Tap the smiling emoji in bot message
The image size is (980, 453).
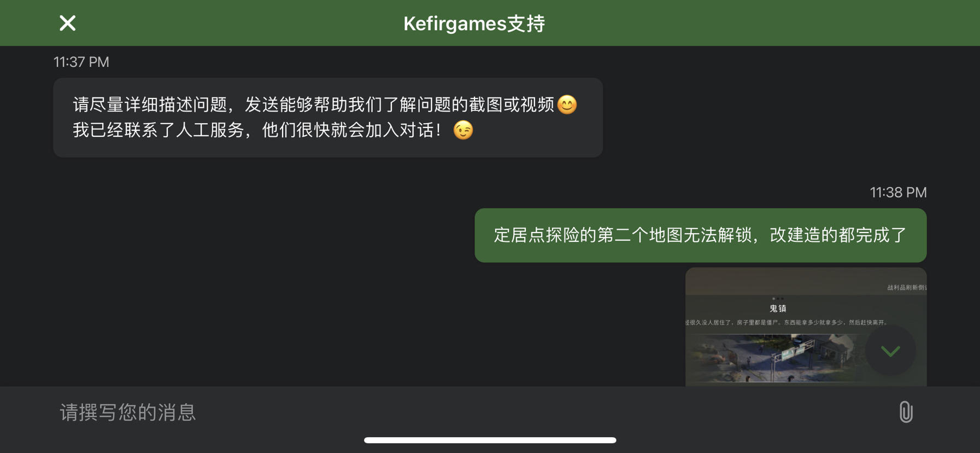[567, 104]
